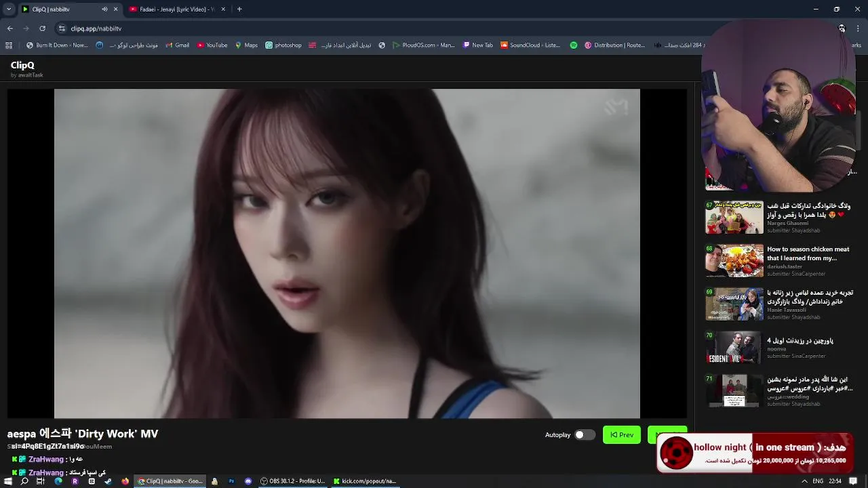Open the apps grid in bookmarks bar
The height and width of the screenshot is (488, 868).
click(x=9, y=45)
